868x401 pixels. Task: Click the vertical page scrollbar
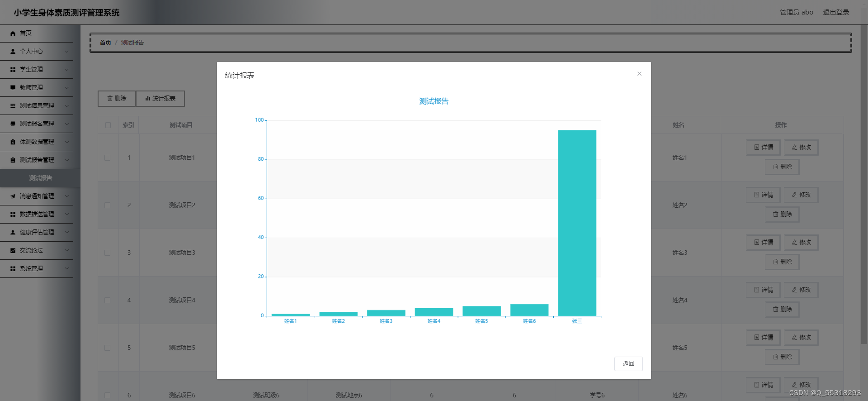pyautogui.click(x=864, y=184)
